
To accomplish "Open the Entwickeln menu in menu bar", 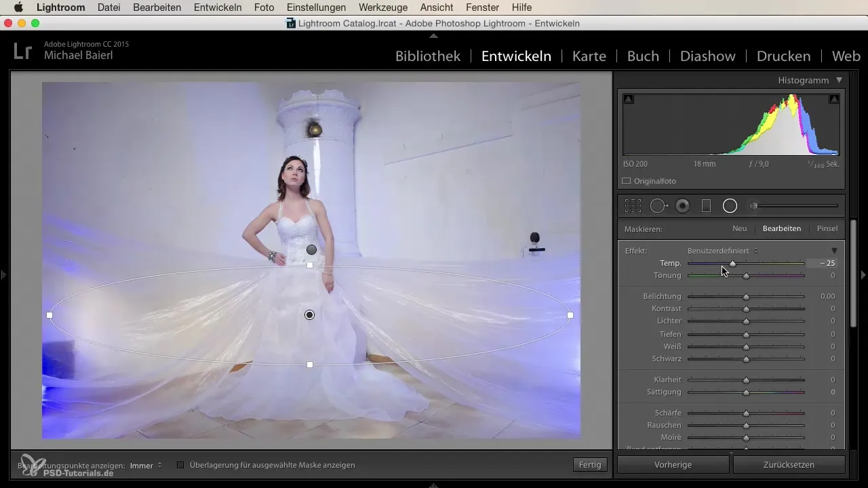I will coord(218,7).
